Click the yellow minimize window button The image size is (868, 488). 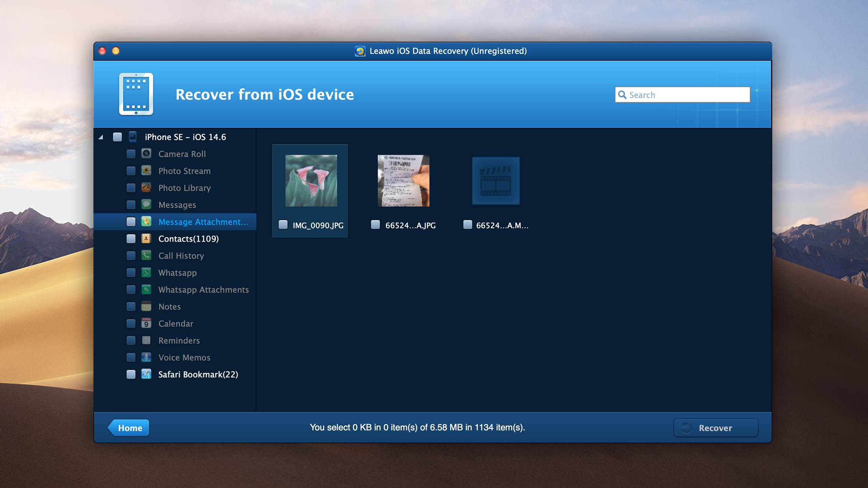point(116,51)
